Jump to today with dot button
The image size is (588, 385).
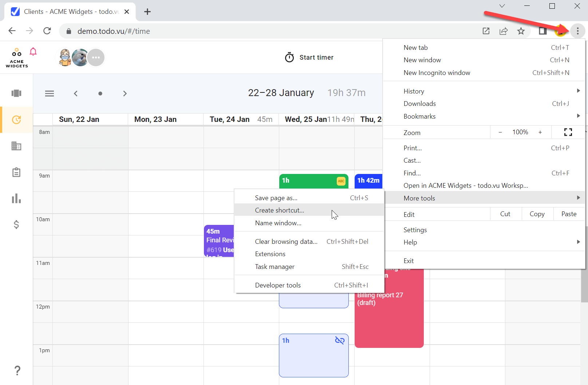(100, 94)
